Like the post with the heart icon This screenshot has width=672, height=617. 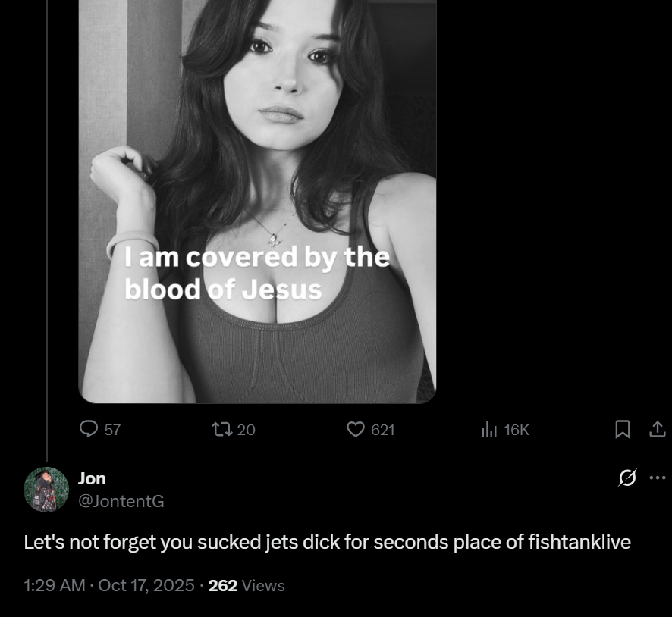(x=355, y=429)
